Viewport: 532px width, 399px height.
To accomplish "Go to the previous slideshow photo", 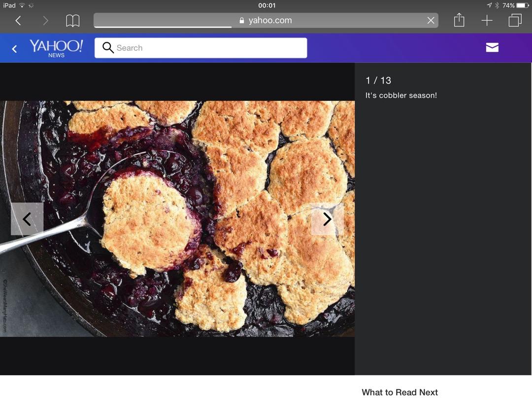I will pos(27,219).
